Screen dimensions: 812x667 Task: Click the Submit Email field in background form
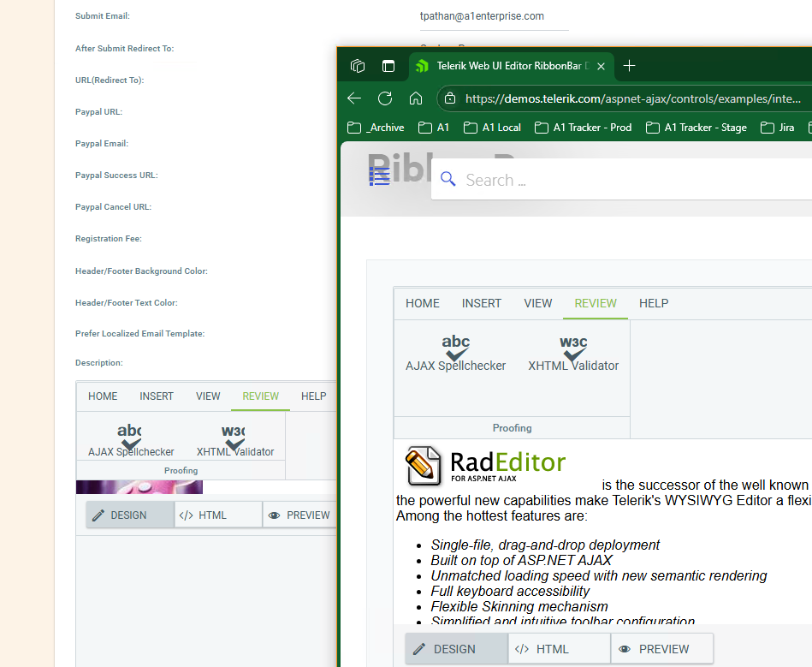(x=494, y=16)
